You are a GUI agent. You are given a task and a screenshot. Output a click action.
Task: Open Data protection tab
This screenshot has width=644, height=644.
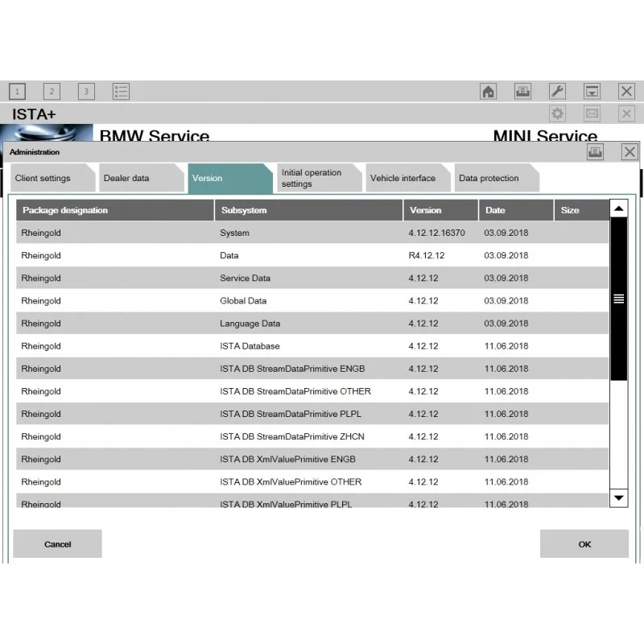pos(496,178)
